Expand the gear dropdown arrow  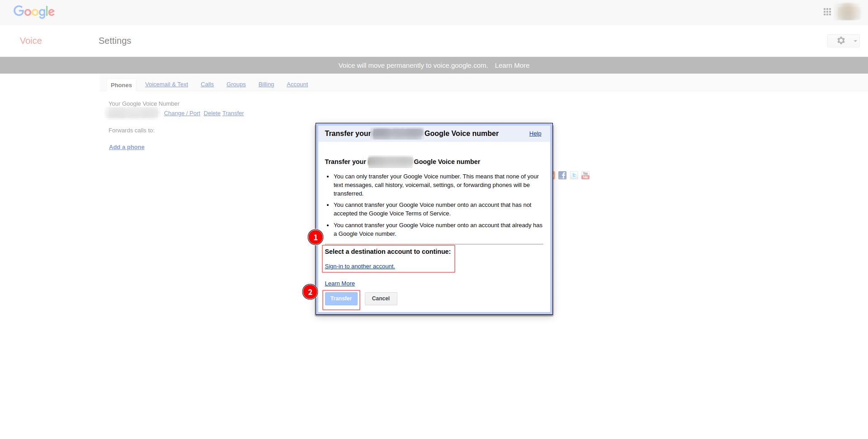[855, 41]
